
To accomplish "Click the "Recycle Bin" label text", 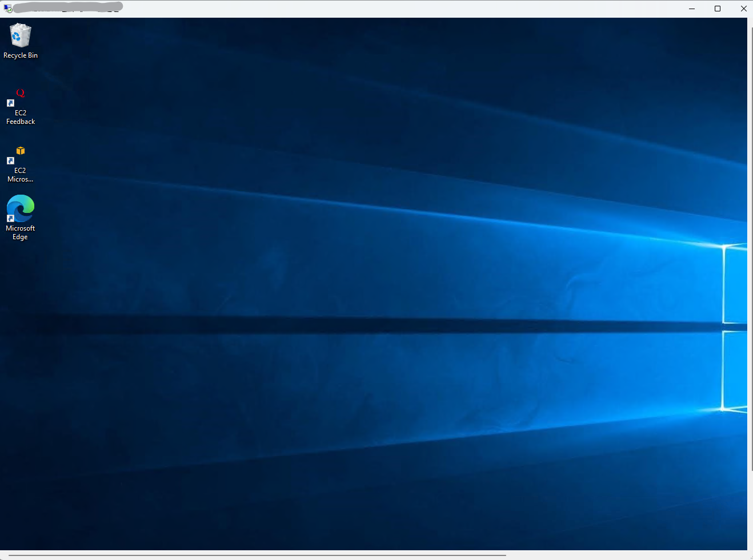I will (21, 55).
